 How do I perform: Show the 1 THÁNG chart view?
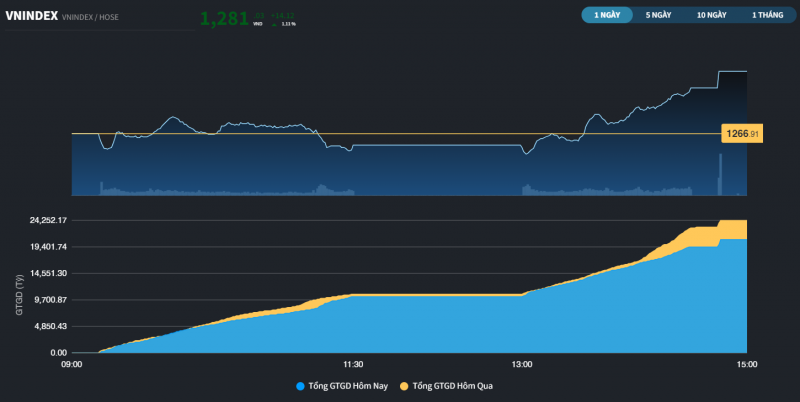764,15
